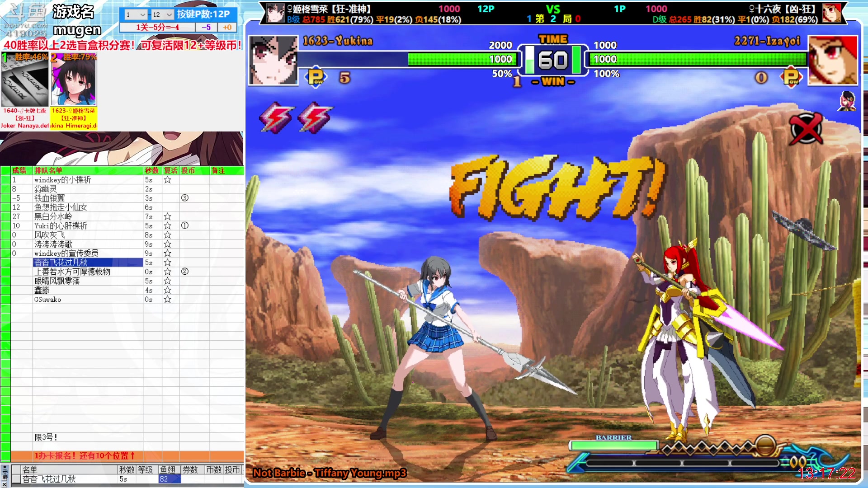Screen dimensions: 868x488
Task: Click the 13:17:22 clock display
Action: [826, 473]
